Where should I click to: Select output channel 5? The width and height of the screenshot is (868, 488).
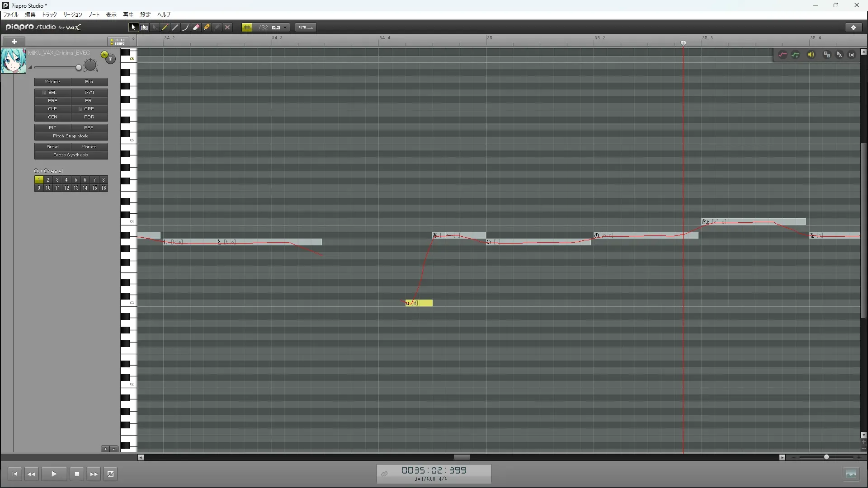(x=75, y=180)
